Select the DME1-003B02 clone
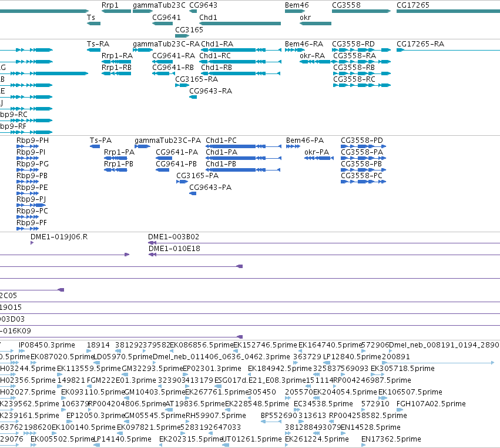500x448 pixels. pyautogui.click(x=324, y=243)
